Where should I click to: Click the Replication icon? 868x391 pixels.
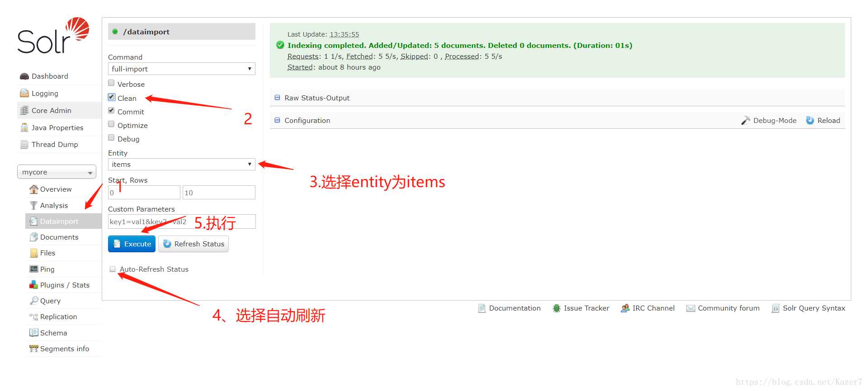coord(33,317)
